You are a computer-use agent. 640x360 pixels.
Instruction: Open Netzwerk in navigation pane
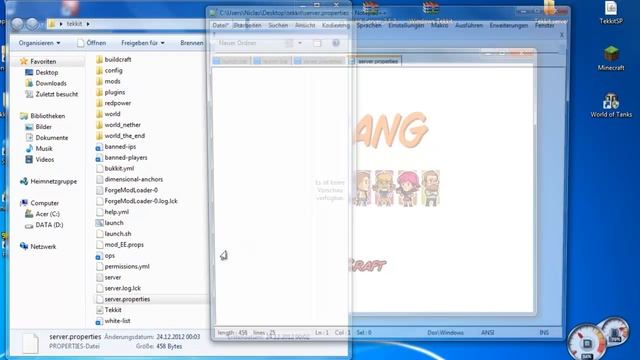click(38, 247)
